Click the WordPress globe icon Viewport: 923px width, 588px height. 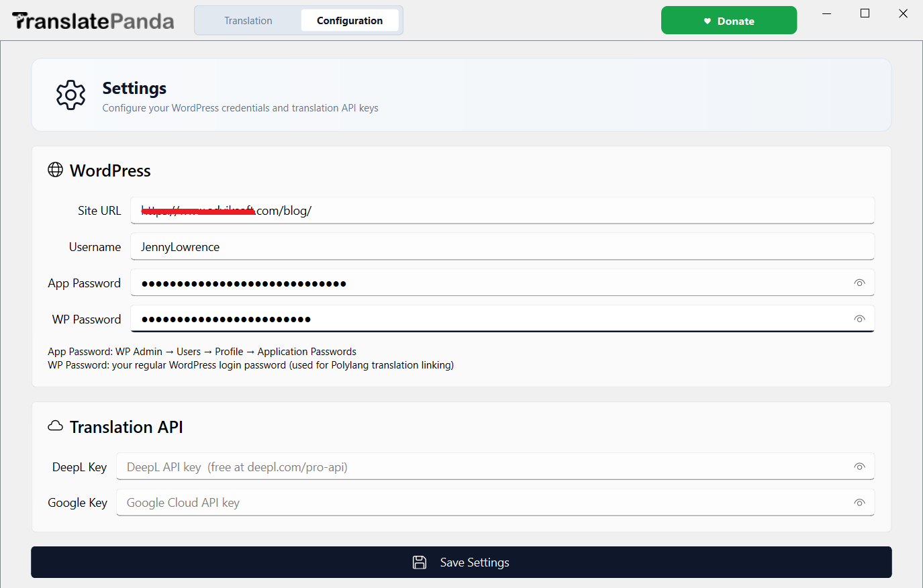56,170
